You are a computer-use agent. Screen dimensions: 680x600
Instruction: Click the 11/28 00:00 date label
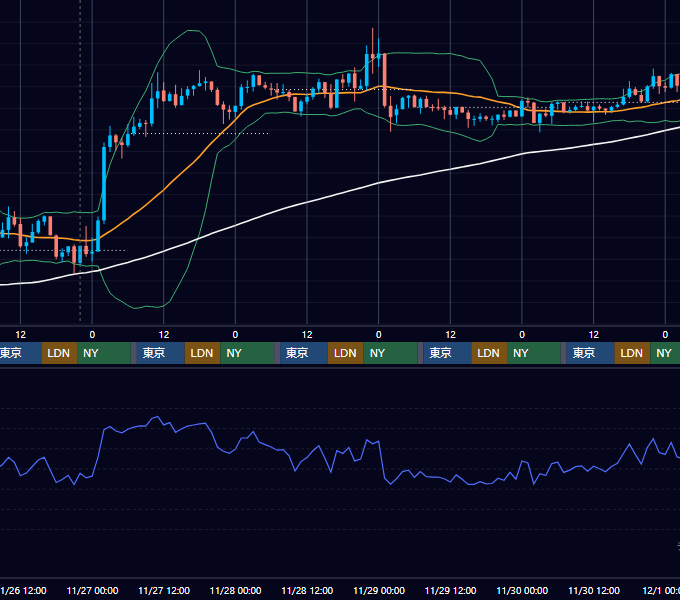[x=235, y=591]
